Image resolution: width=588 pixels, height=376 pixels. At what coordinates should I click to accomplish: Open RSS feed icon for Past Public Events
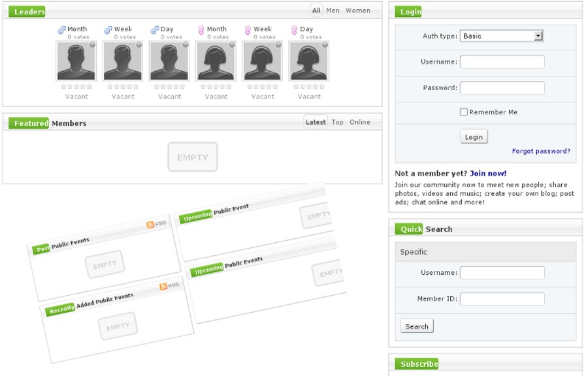tap(150, 225)
